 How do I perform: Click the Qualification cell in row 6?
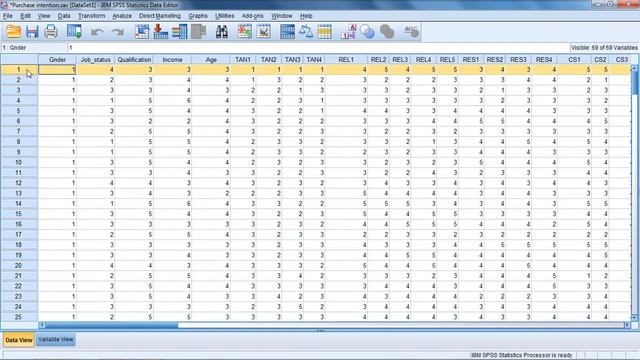[x=134, y=121]
